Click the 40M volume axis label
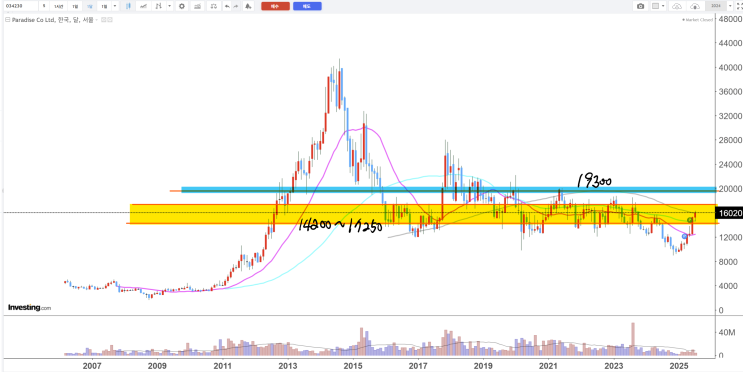The width and height of the screenshot is (743, 372). point(727,333)
